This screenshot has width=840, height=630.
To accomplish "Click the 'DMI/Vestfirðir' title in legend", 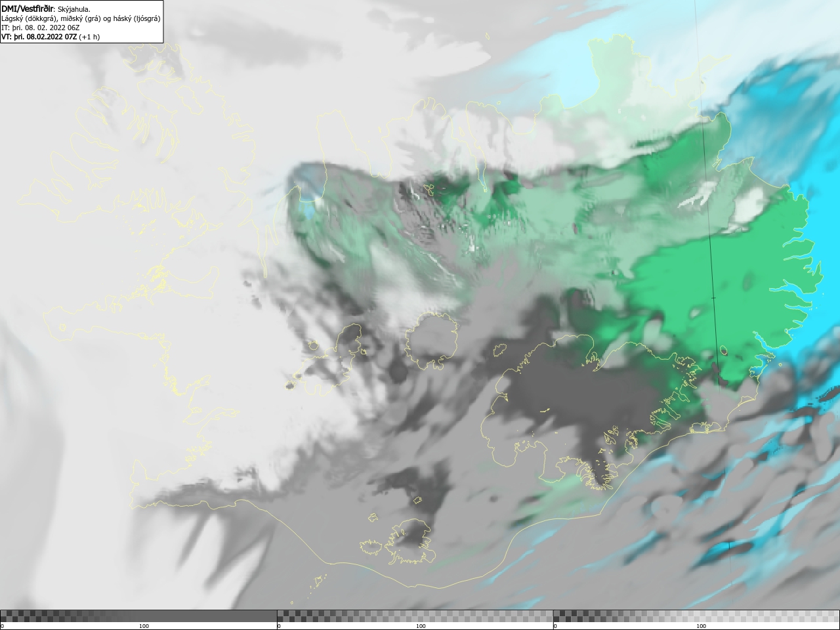I will click(x=27, y=9).
